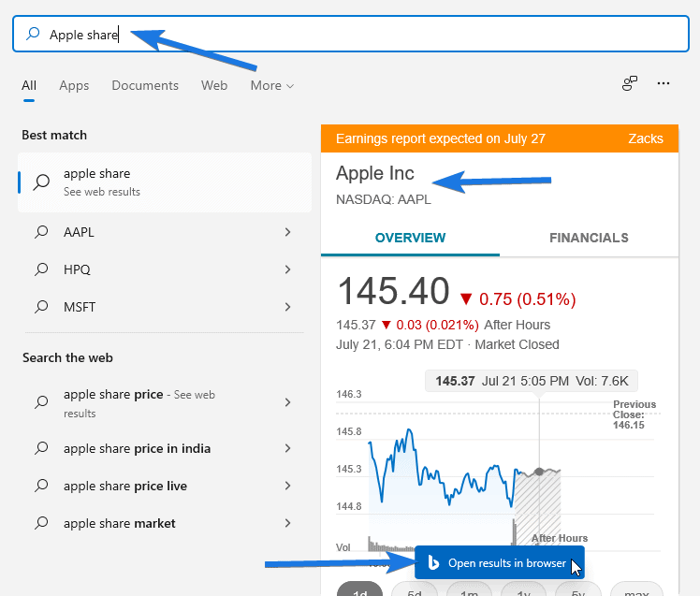Click the chart marker dot at 5:05 PM
This screenshot has height=596, width=700.
click(x=539, y=472)
